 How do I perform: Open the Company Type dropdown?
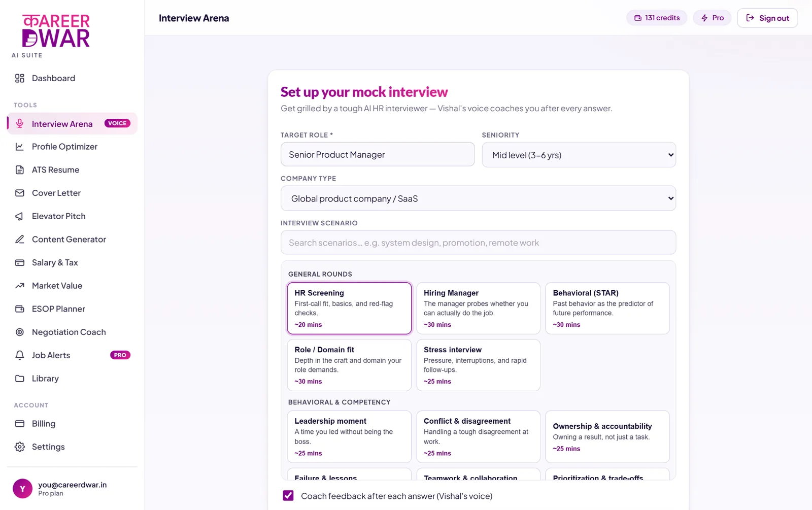[478, 198]
